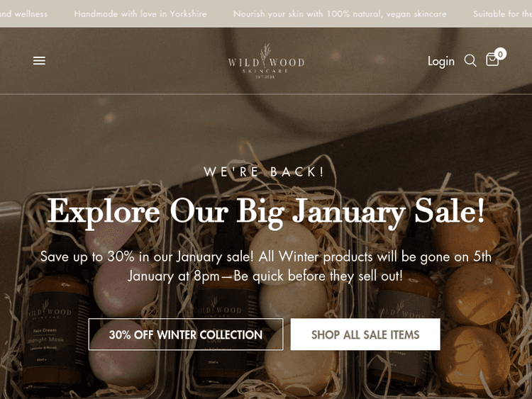Click the WE'RE BACK! subheading
The image size is (532, 399).
[265, 172]
